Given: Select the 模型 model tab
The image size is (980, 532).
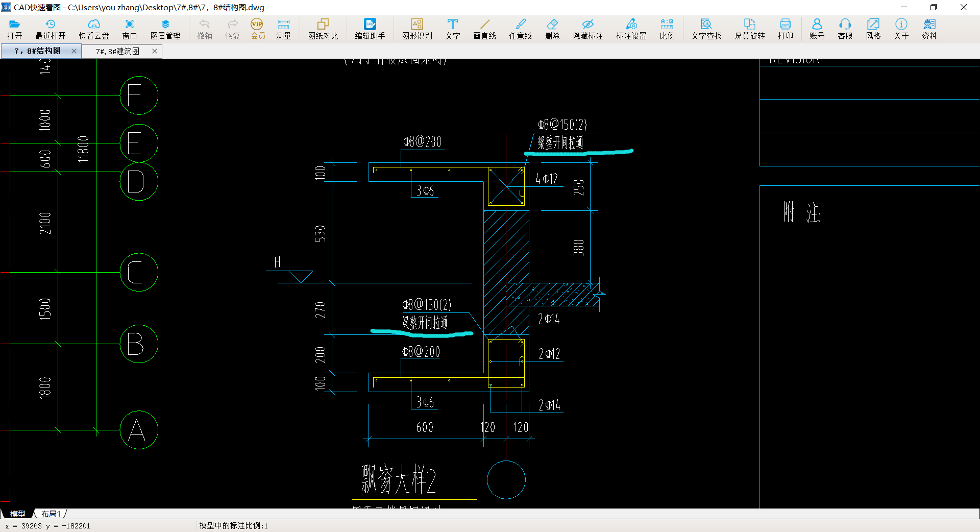Looking at the screenshot, I should (17, 514).
